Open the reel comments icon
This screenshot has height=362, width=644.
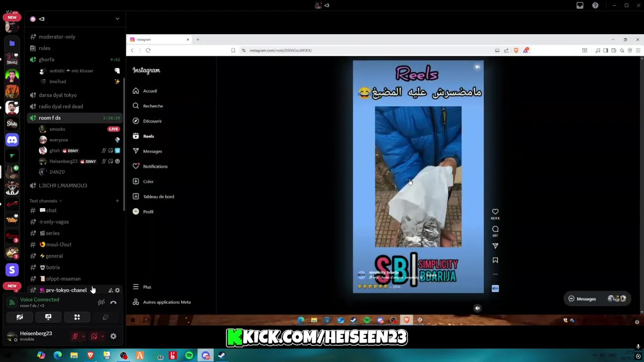pos(495,229)
